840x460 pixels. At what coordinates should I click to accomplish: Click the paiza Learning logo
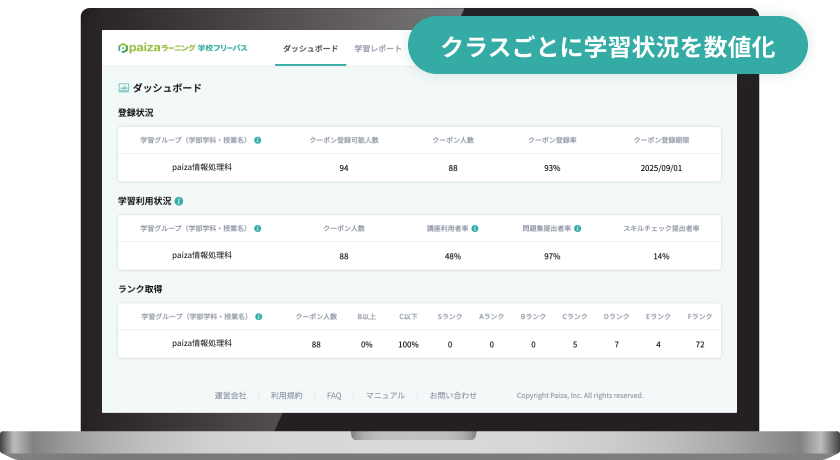pos(183,48)
